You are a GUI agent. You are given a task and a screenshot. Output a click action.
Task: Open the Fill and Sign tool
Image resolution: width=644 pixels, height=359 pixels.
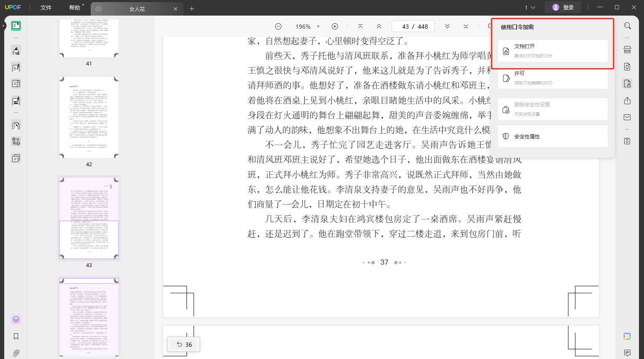[x=16, y=101]
